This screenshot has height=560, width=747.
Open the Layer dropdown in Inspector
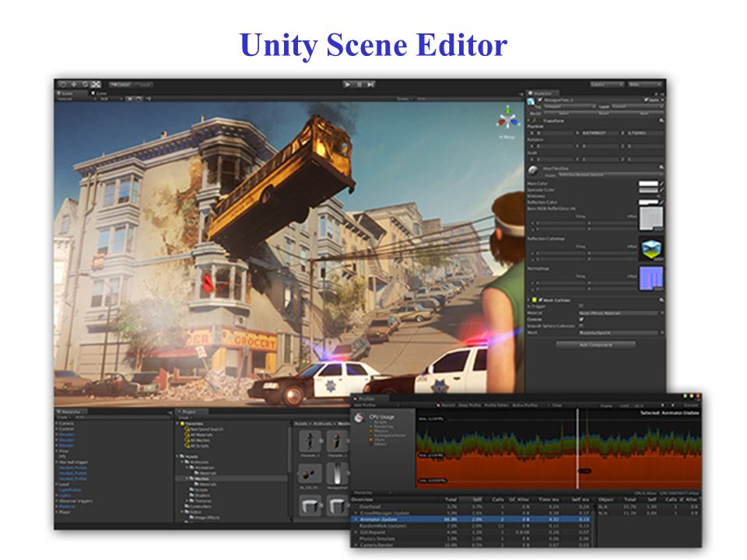point(637,107)
